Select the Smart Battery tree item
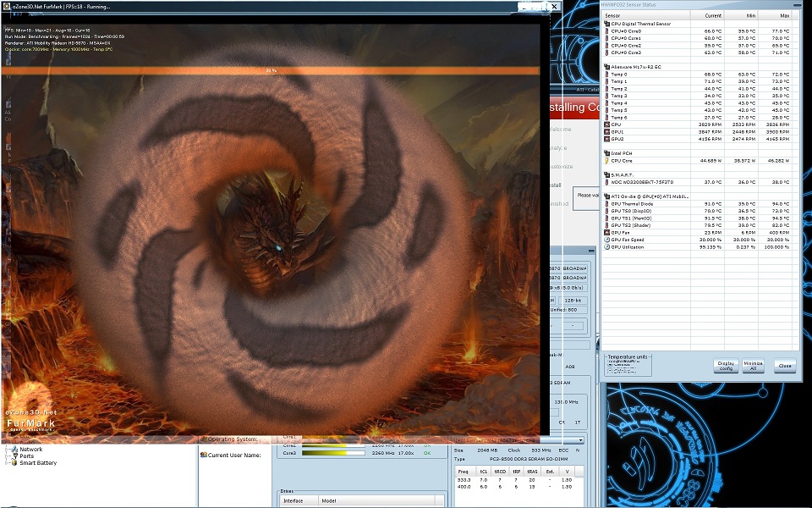This screenshot has height=508, width=812. (x=38, y=463)
